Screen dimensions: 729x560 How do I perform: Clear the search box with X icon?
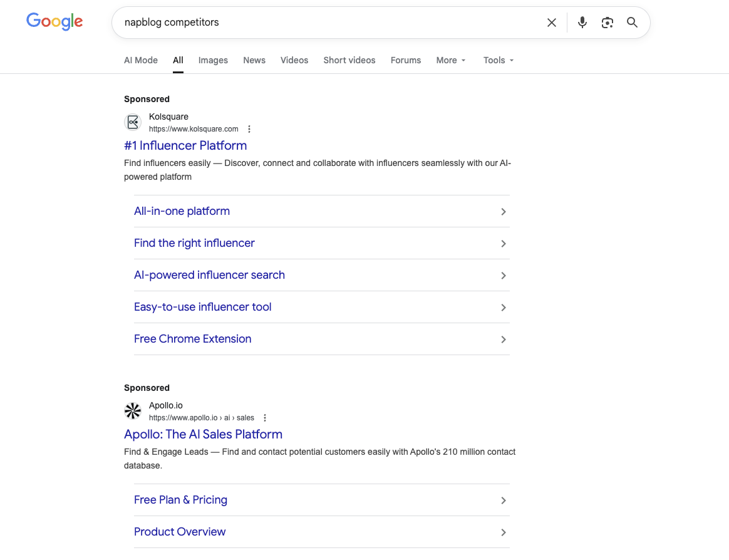[x=551, y=23]
